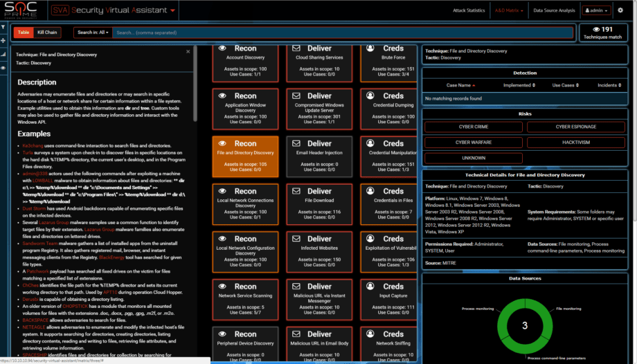Open the Search in: All dropdown

click(93, 33)
